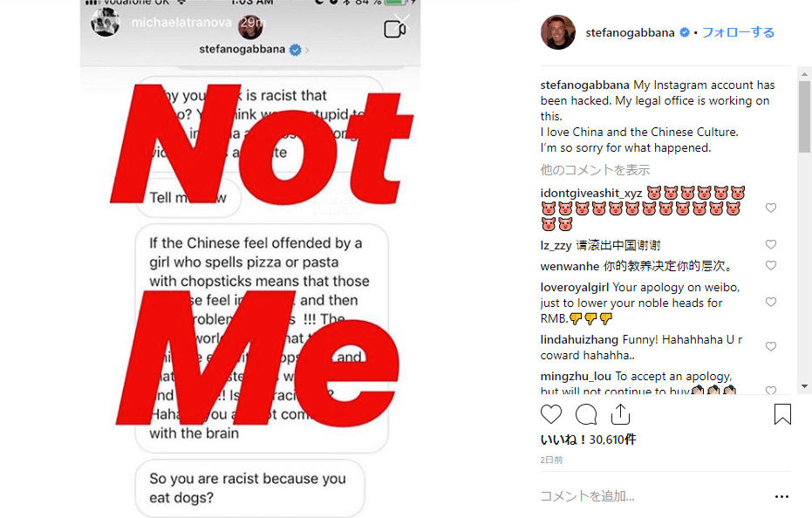Like lindahuizhang's comment heart
The width and height of the screenshot is (812, 518).
pos(771,346)
